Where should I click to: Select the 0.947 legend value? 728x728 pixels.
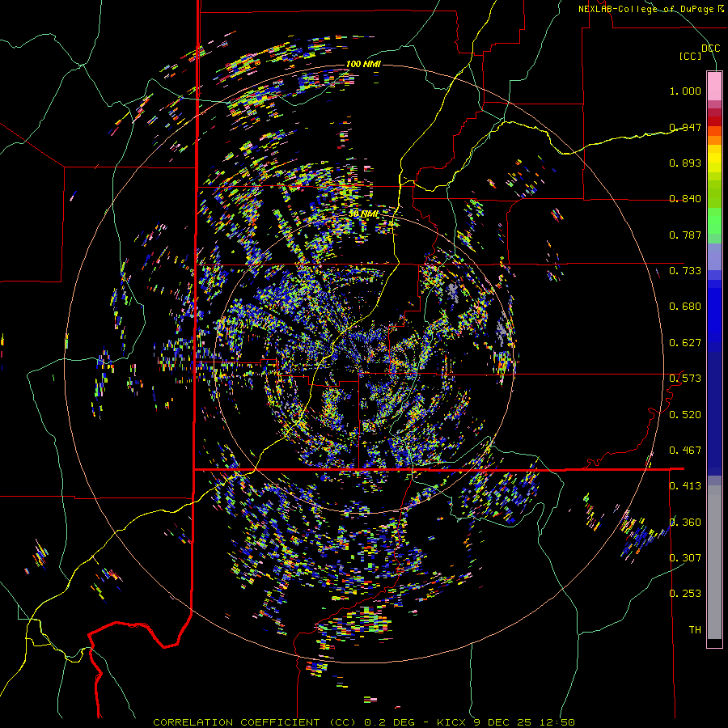click(x=685, y=127)
